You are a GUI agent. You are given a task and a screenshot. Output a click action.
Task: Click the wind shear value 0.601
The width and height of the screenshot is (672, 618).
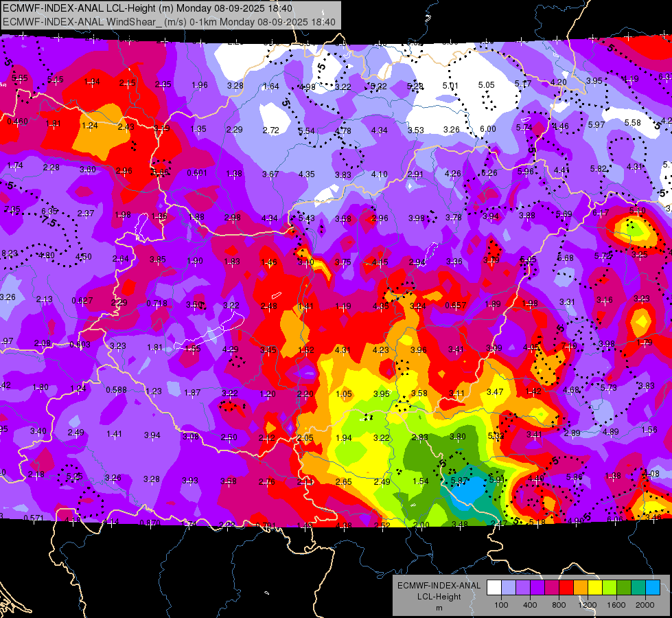click(x=197, y=173)
